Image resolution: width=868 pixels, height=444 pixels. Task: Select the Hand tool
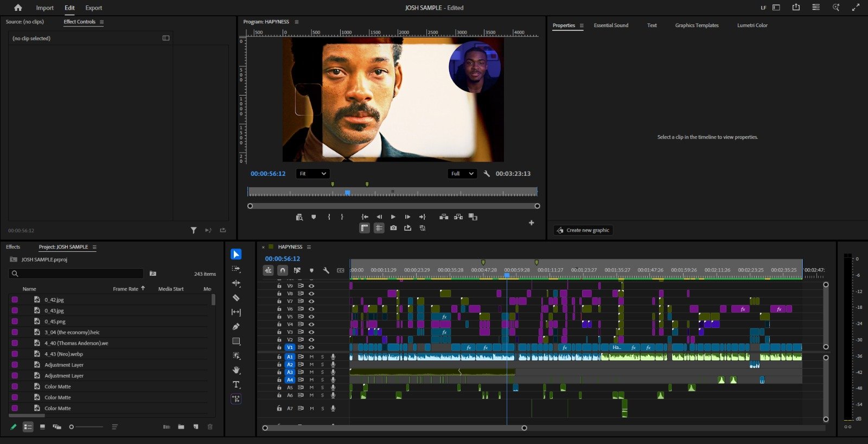pyautogui.click(x=236, y=370)
